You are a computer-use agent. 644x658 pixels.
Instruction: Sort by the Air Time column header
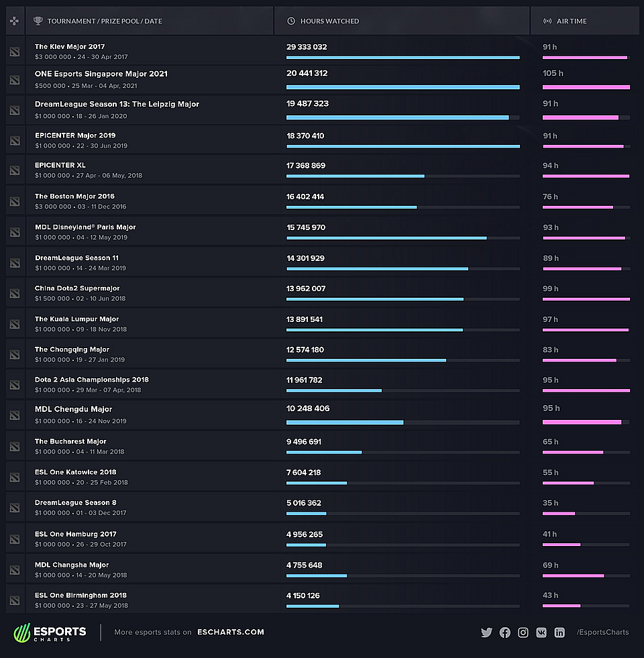pos(572,21)
